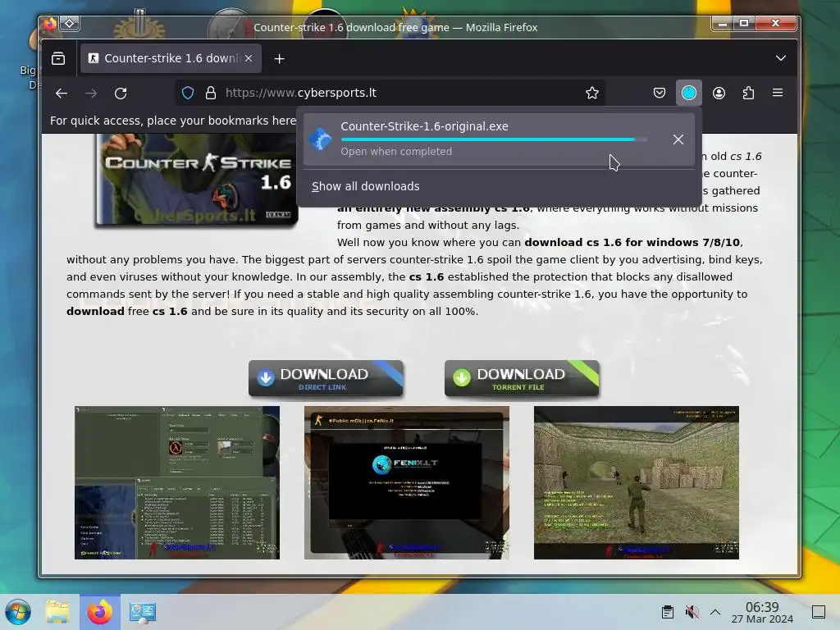Screen dimensions: 840x630
Task: Bookmark this page with the star
Action: 592,94
